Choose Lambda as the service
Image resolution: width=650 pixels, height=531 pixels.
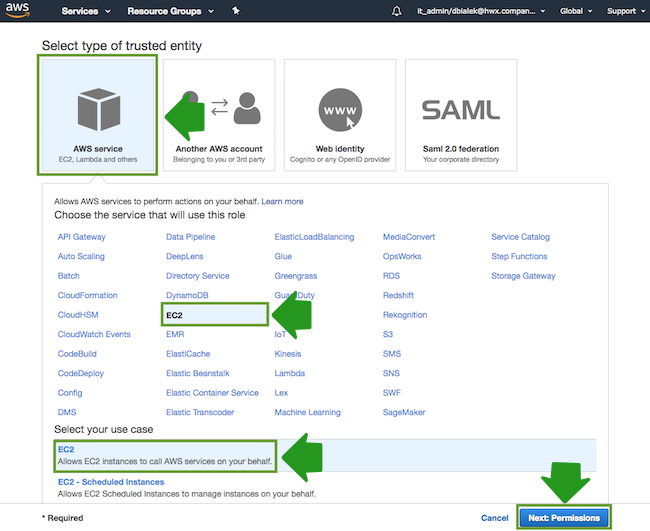click(x=289, y=373)
